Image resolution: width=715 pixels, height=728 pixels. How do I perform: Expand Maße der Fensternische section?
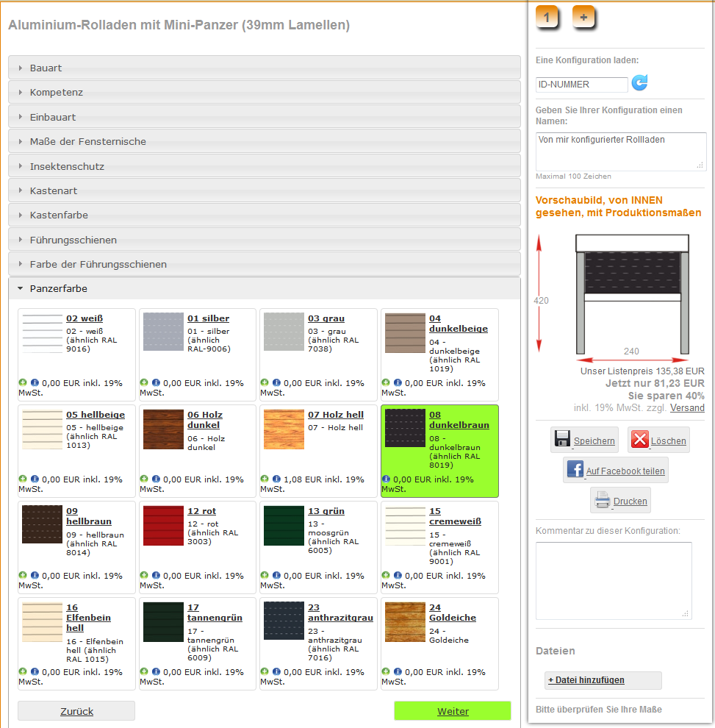tap(264, 141)
